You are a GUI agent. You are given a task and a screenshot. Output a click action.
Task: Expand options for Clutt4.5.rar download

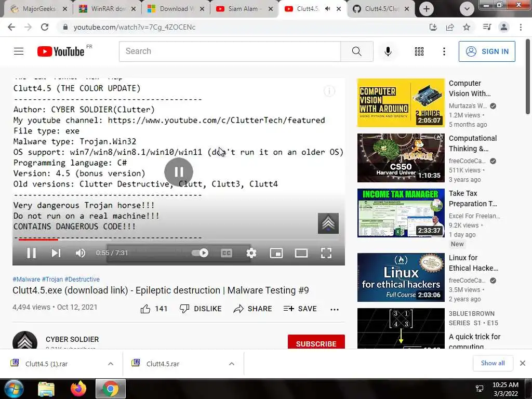click(231, 364)
